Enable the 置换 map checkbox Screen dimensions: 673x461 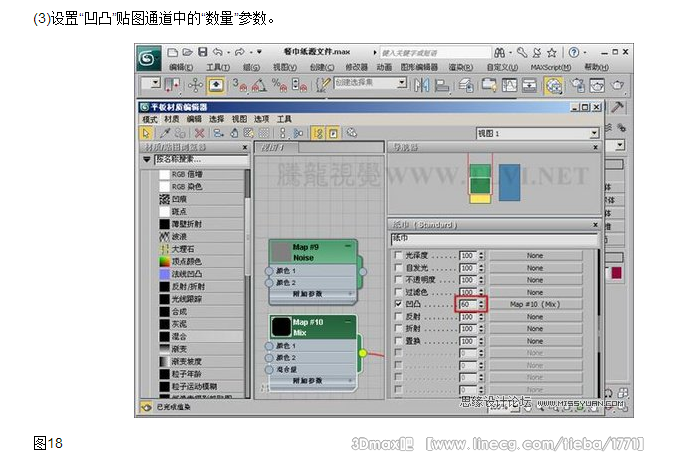coord(398,341)
